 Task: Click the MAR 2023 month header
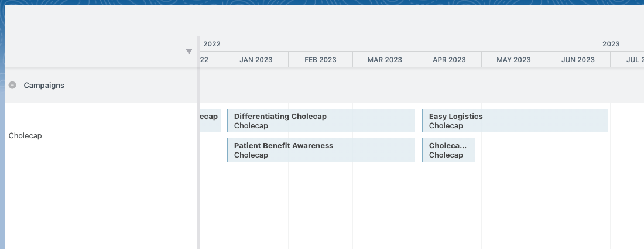[385, 60]
